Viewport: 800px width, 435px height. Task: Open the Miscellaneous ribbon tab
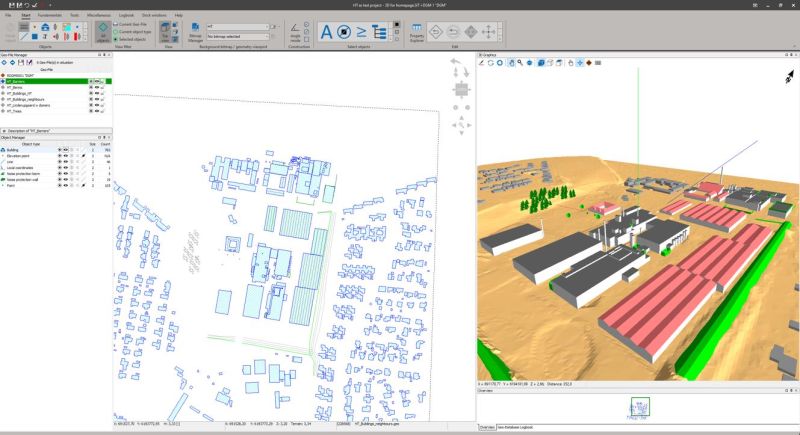pyautogui.click(x=98, y=15)
